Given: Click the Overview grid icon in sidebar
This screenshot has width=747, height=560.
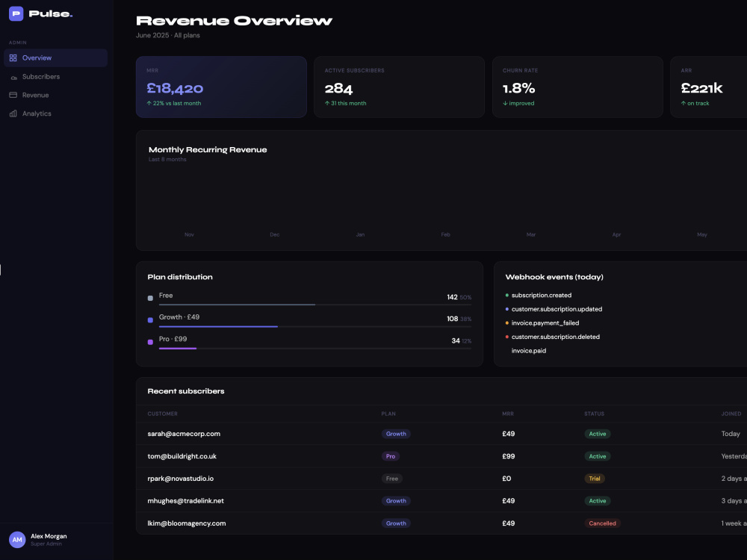Looking at the screenshot, I should tap(13, 58).
